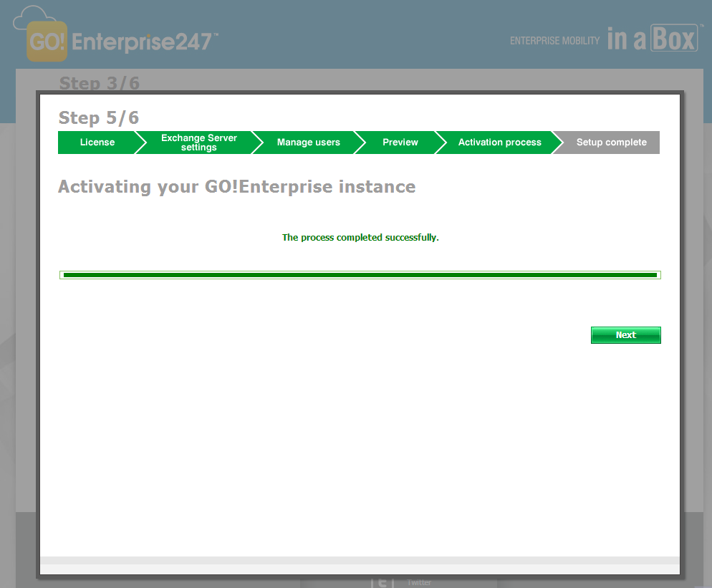Screen dimensions: 712x588
Task: Jump to the Setup complete step
Action: click(x=611, y=143)
